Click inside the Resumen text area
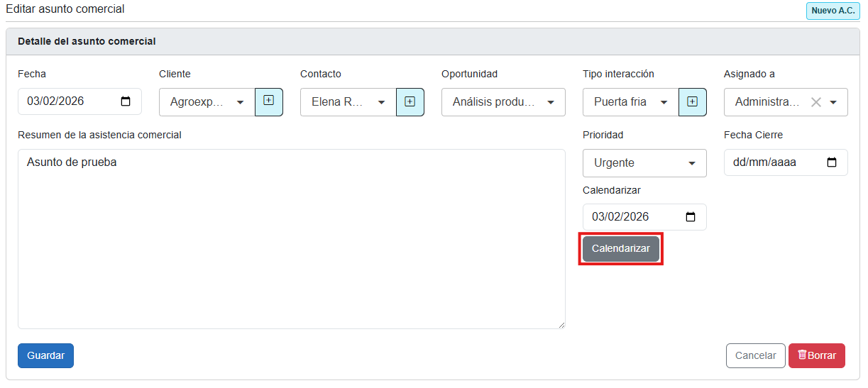 (x=291, y=241)
